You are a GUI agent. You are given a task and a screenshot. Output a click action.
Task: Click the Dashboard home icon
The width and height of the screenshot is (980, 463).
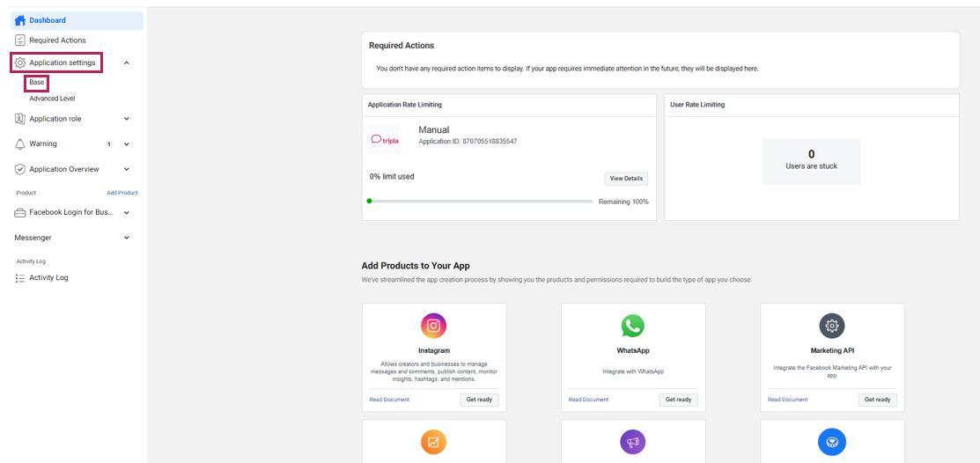click(20, 20)
